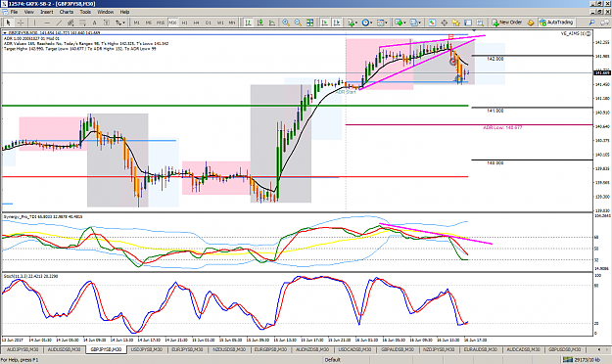The height and width of the screenshot is (364, 612).
Task: Toggle the M30 timeframe button
Action: click(x=172, y=23)
